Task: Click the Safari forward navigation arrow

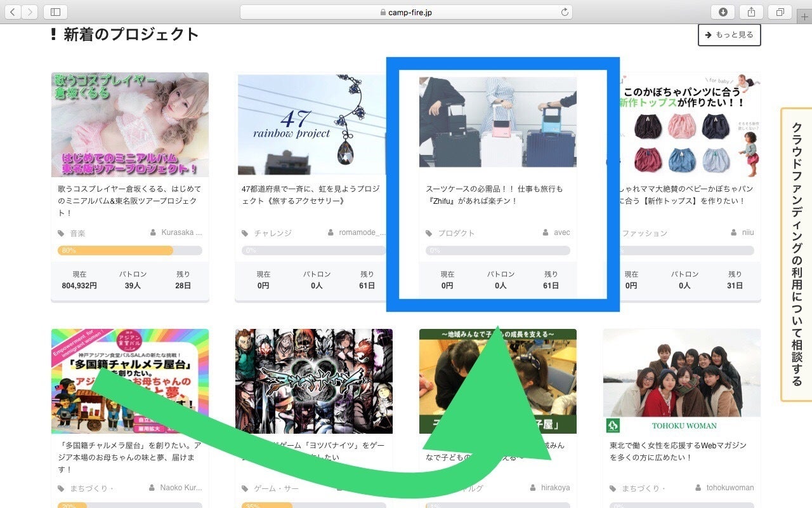Action: coord(30,12)
